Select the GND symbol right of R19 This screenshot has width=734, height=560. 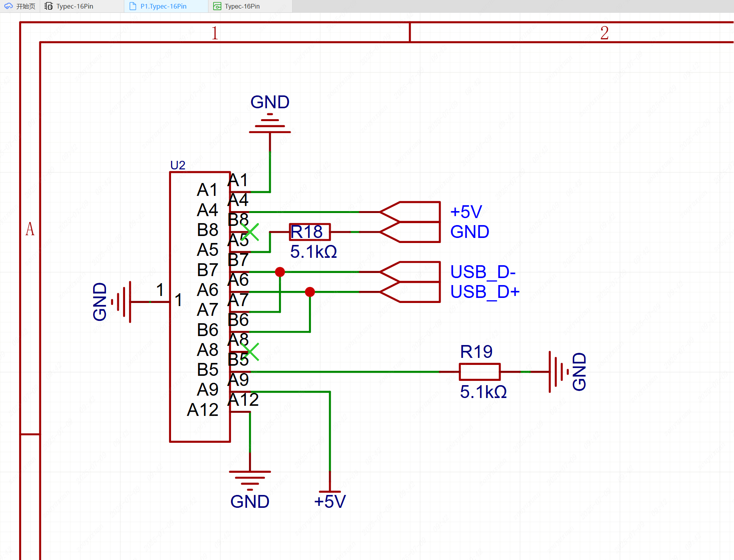(557, 372)
